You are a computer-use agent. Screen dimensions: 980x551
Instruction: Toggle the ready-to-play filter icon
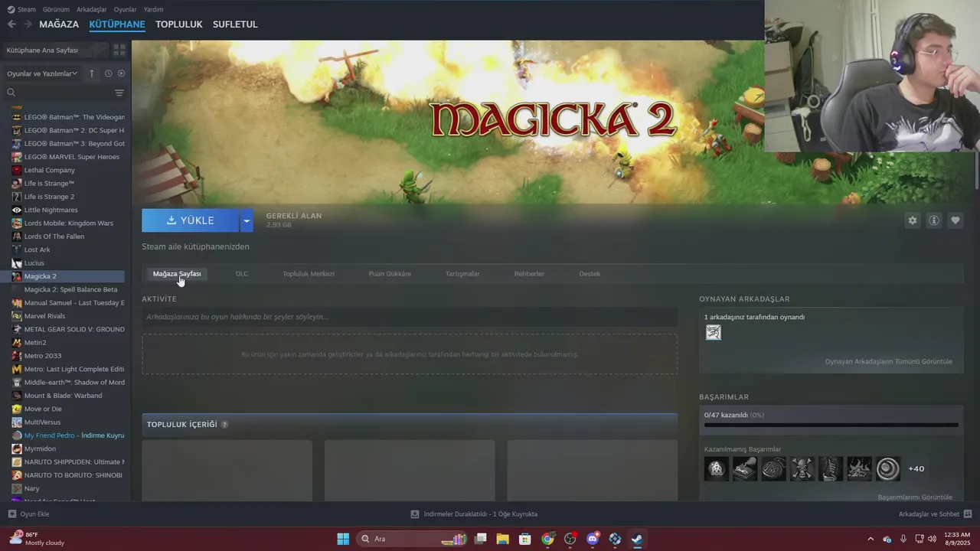(121, 73)
